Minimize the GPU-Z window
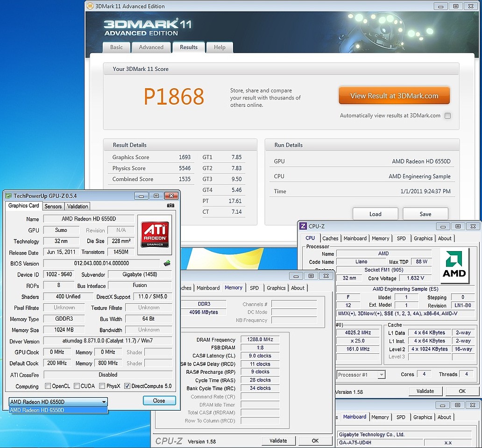Image resolution: width=482 pixels, height=448 pixels. [141, 196]
